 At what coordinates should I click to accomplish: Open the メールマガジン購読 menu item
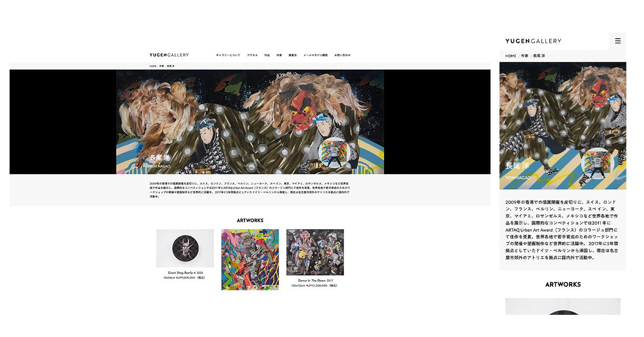(315, 55)
